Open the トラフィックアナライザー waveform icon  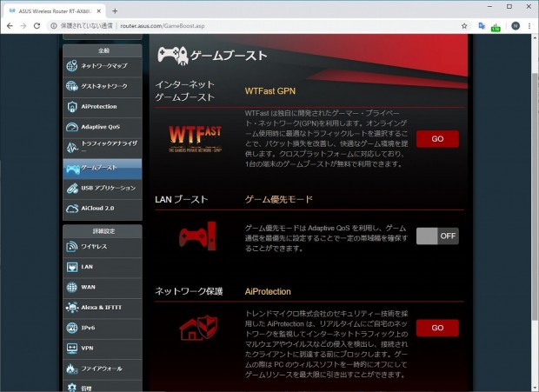[72, 148]
